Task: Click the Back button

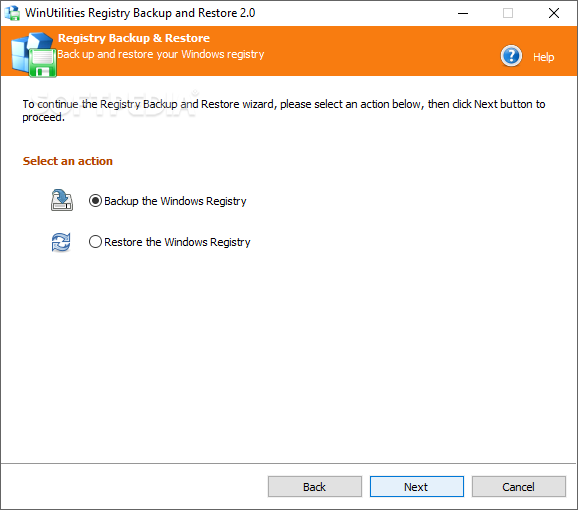Action: (x=314, y=486)
